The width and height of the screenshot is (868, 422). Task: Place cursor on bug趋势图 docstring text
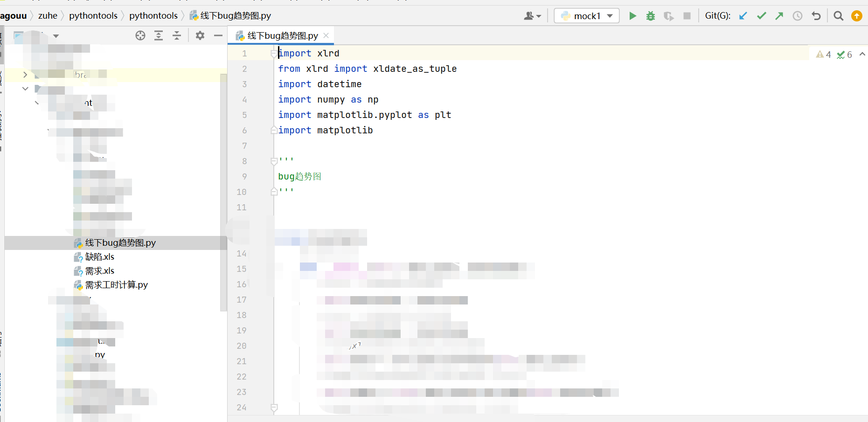click(x=299, y=177)
